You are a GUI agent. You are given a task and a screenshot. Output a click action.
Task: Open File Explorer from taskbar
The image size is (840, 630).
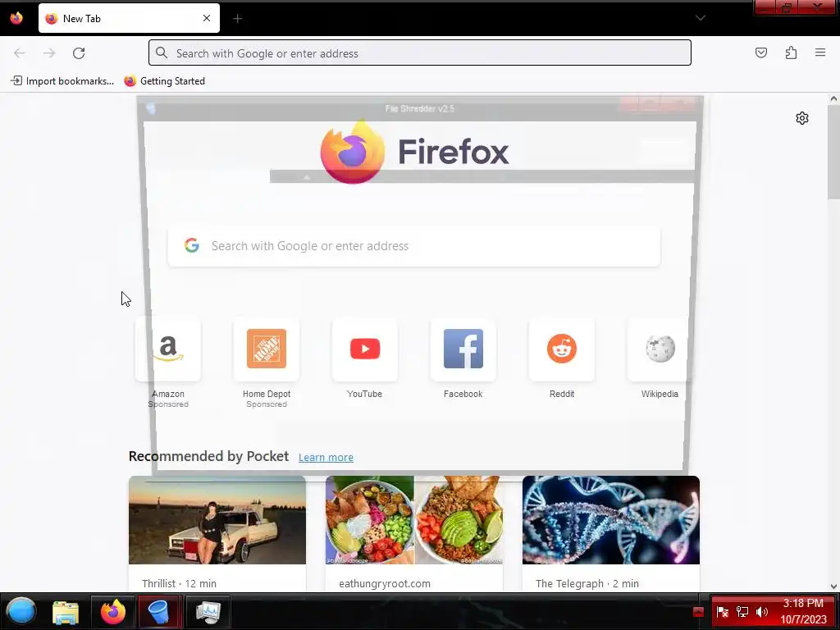66,612
